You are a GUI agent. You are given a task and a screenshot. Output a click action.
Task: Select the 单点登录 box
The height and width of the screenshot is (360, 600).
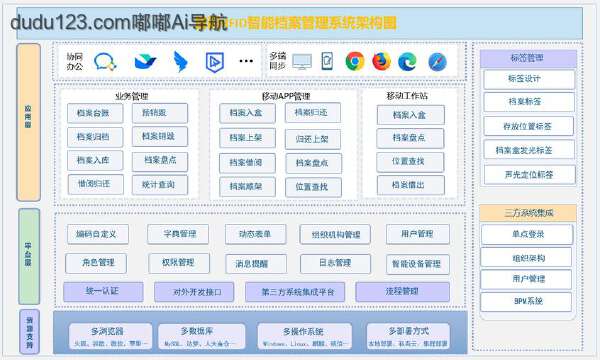click(x=527, y=235)
